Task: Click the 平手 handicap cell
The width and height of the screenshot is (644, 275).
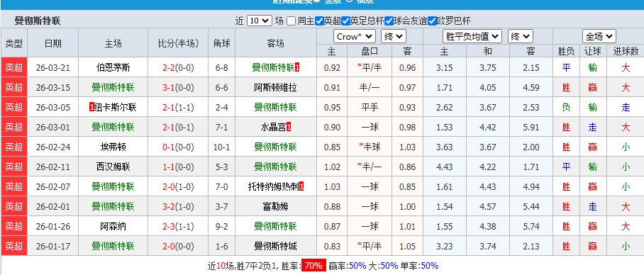Action: [x=370, y=108]
